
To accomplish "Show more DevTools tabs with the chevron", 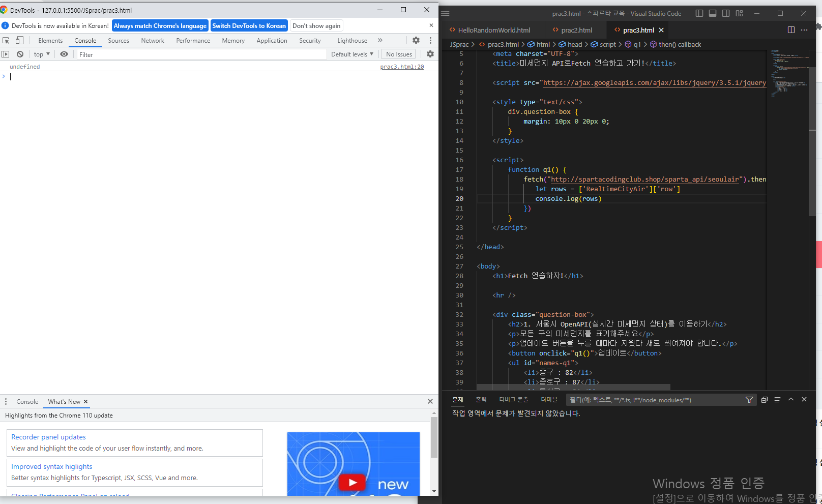I will [x=380, y=40].
